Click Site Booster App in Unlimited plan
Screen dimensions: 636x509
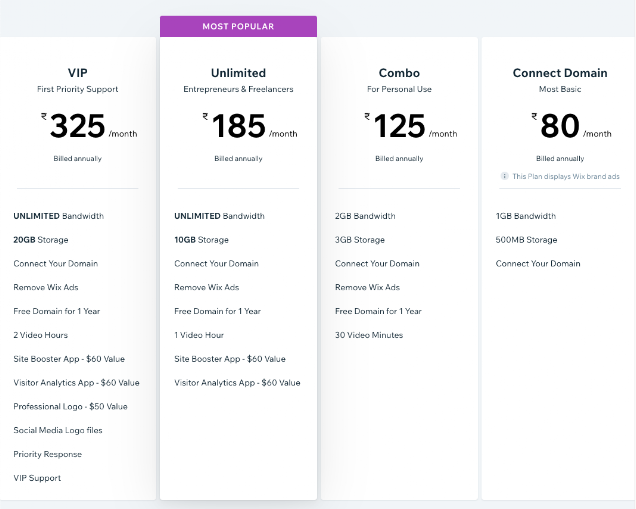click(x=230, y=359)
